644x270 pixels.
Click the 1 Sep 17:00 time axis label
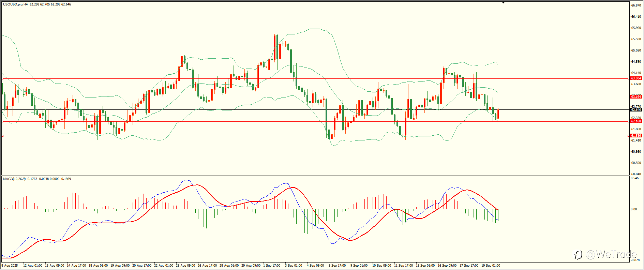point(272,265)
